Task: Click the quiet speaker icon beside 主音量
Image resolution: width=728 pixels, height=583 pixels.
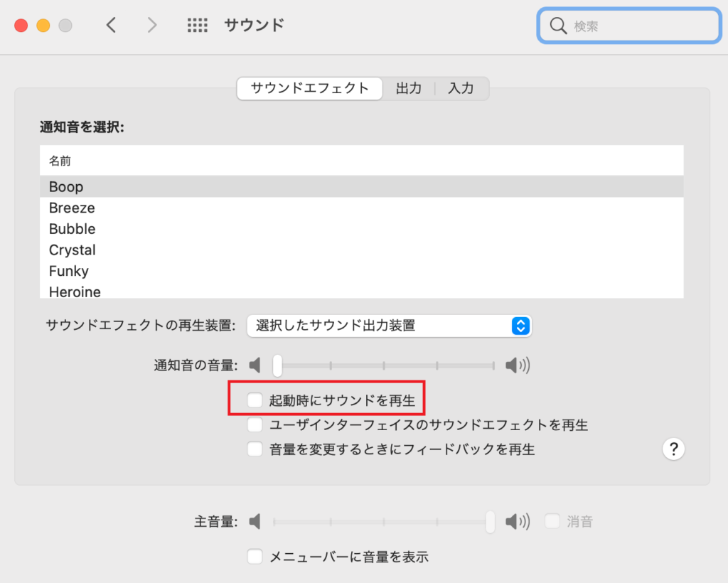Action: 255,521
